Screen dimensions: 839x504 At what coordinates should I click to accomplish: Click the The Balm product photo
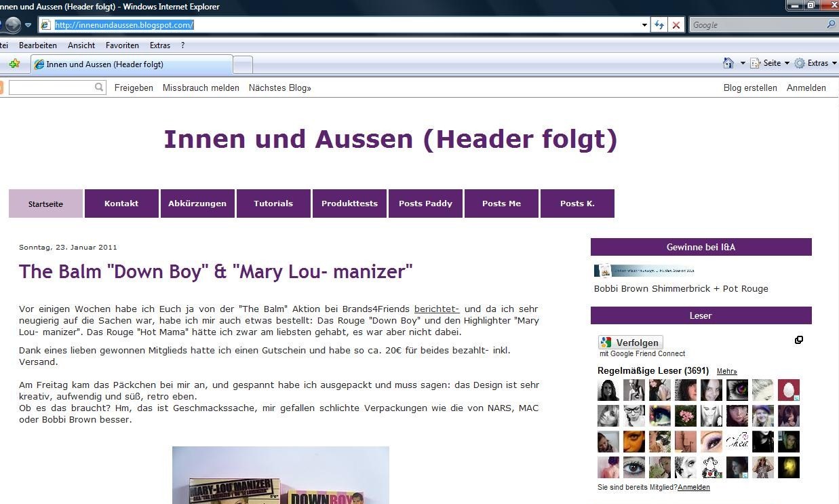[x=280, y=475]
